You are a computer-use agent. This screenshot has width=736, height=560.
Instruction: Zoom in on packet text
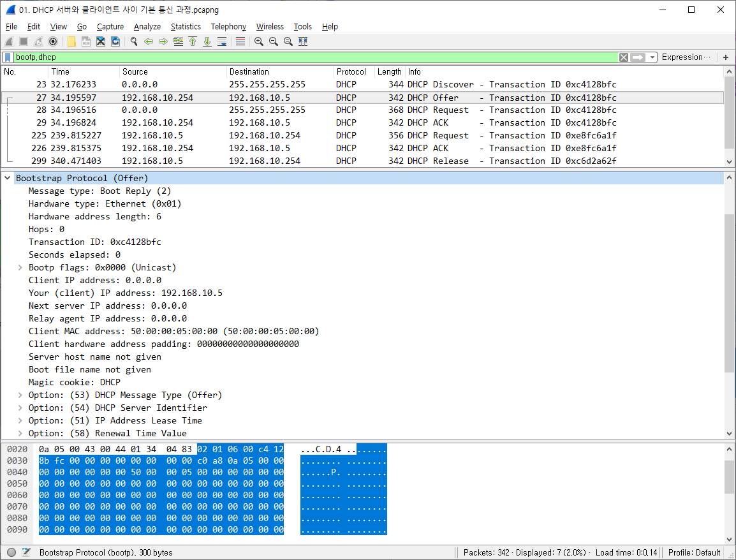(x=259, y=42)
